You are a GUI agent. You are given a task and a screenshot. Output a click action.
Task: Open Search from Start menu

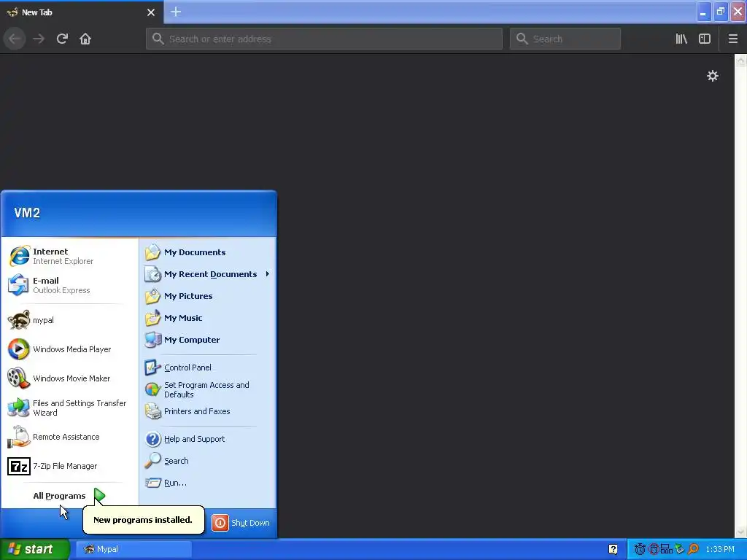208,461
